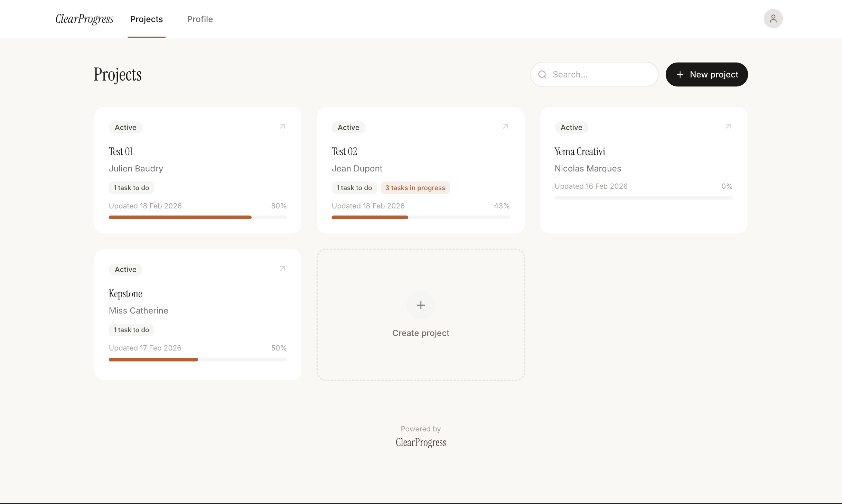The width and height of the screenshot is (842, 504).
Task: Click 1 task to do badge on Kepstone
Action: tap(131, 330)
